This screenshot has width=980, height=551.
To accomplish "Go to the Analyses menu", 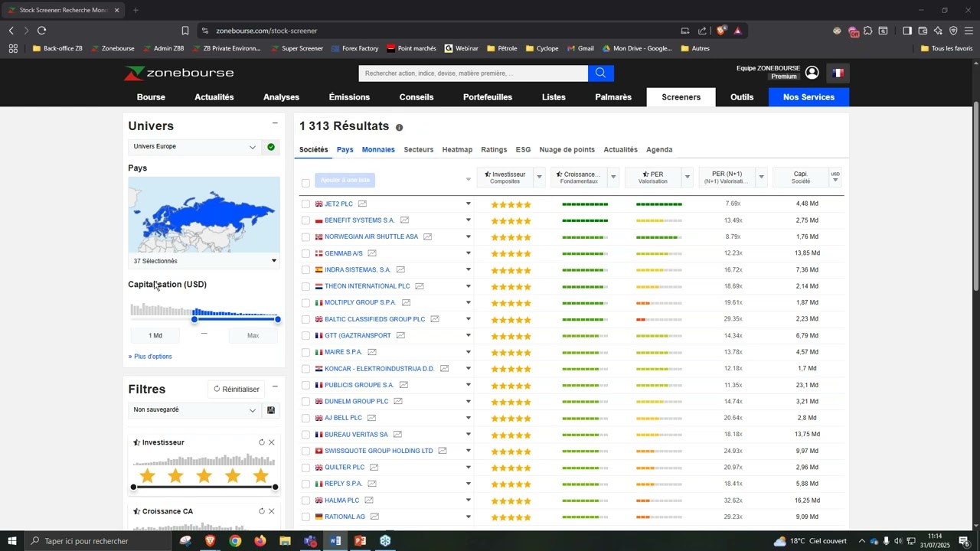I will click(x=281, y=97).
